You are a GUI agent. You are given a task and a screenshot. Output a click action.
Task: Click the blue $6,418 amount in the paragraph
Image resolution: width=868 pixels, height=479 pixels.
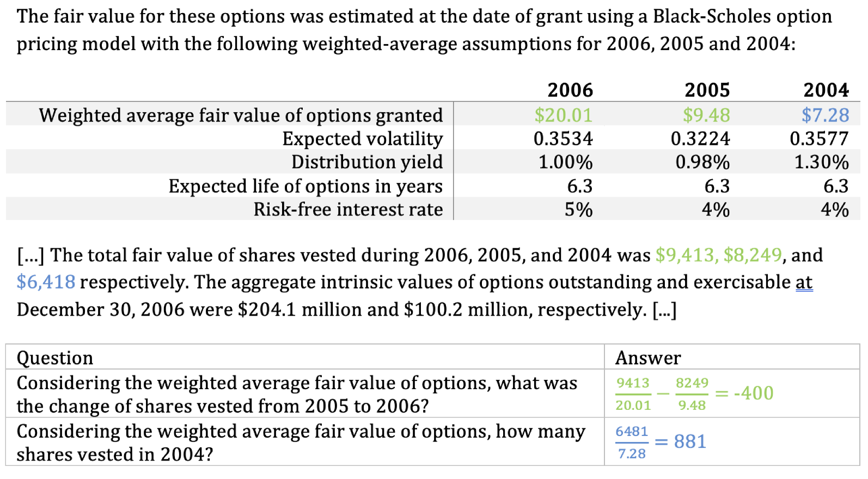pos(46,283)
